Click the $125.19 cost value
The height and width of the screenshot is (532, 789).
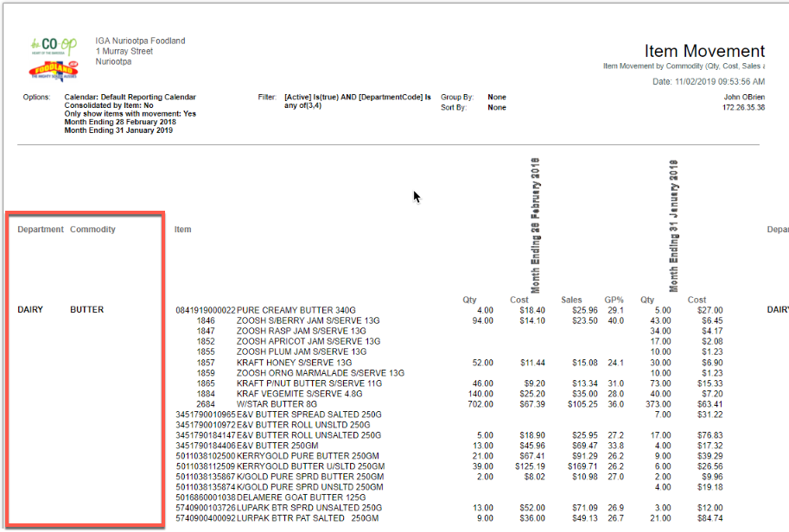tap(530, 466)
